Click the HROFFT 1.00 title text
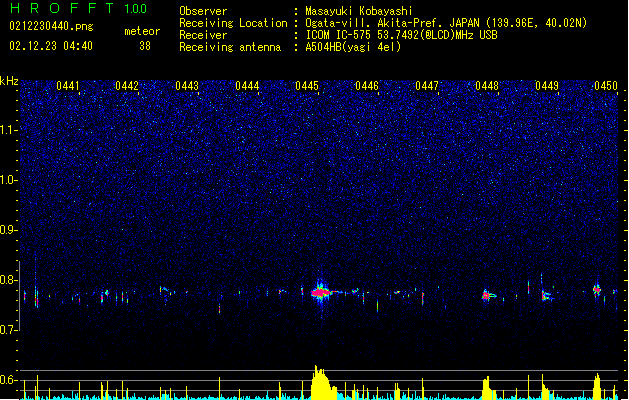Screen dimensions: 629x400 pos(79,8)
